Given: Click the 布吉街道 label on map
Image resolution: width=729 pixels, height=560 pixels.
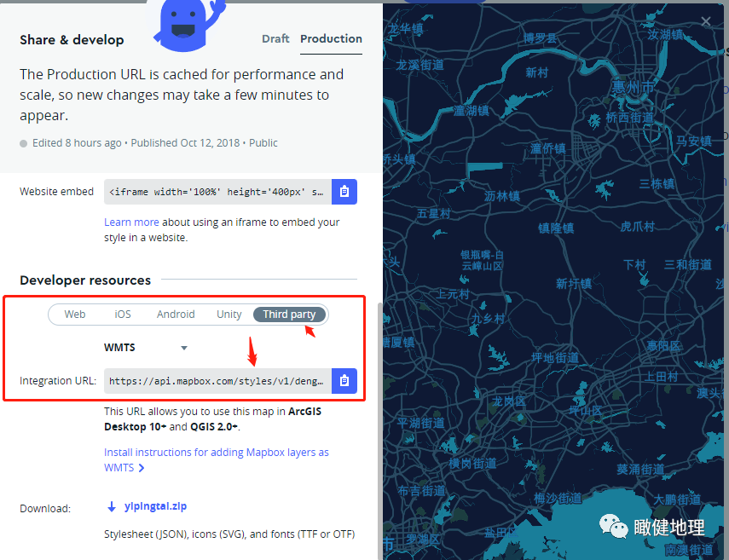Looking at the screenshot, I should (422, 490).
